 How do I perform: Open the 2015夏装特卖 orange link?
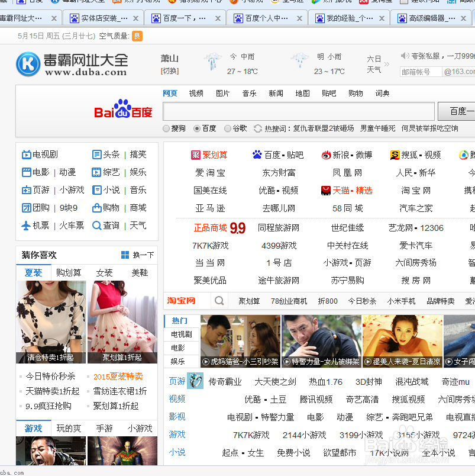(x=118, y=377)
